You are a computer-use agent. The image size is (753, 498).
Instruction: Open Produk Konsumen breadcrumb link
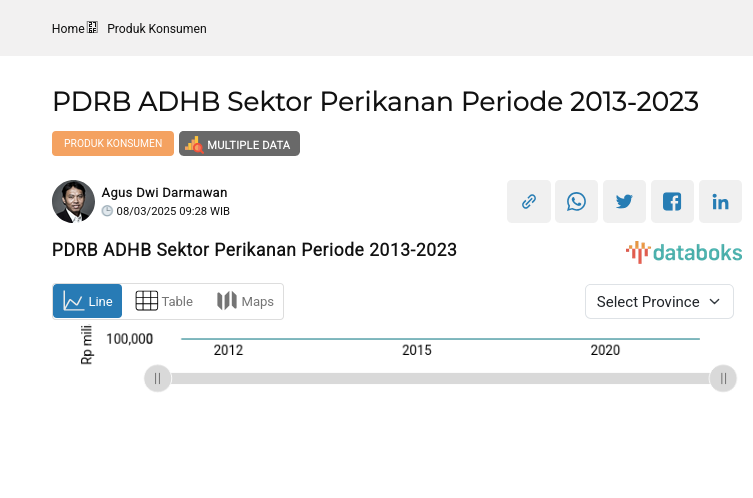tap(157, 29)
